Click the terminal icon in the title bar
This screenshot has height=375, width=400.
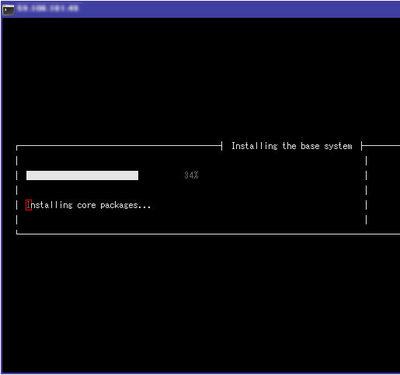8,9
